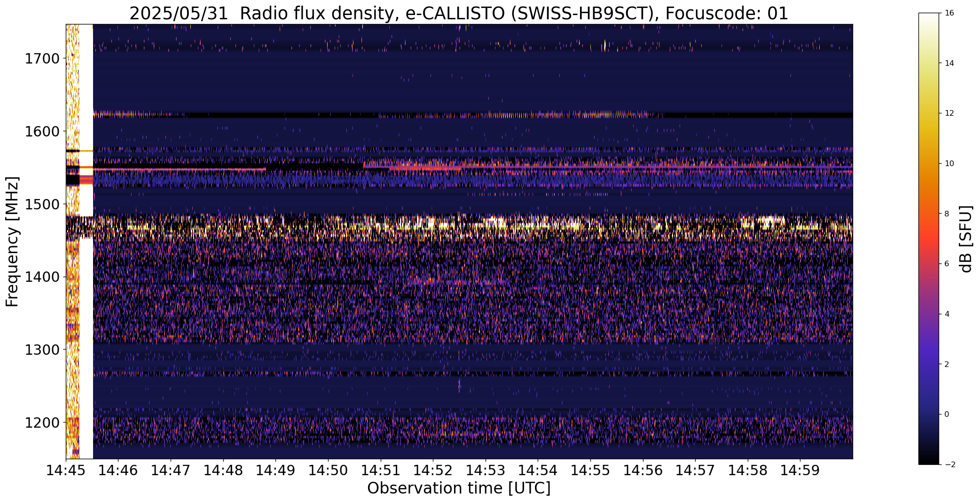
Task: Click the 14:56 time tick label
Action: [x=643, y=470]
